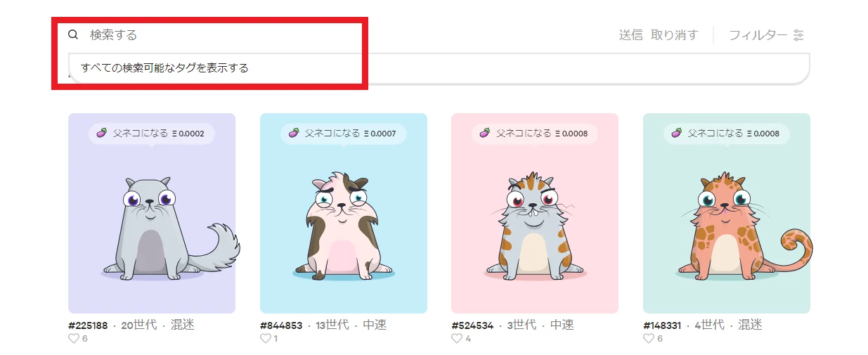This screenshot has height=355, width=868.
Task: Like kitty #524534 with the heart icon
Action: click(x=457, y=339)
